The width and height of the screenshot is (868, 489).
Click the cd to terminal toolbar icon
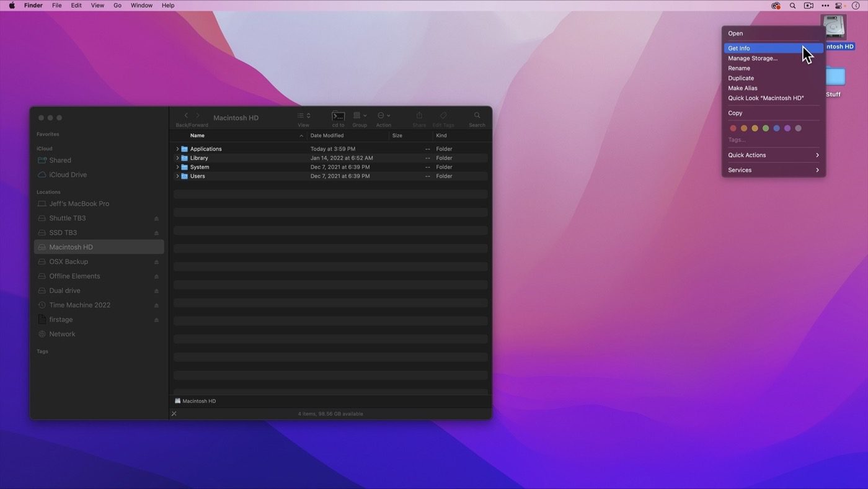click(x=338, y=116)
